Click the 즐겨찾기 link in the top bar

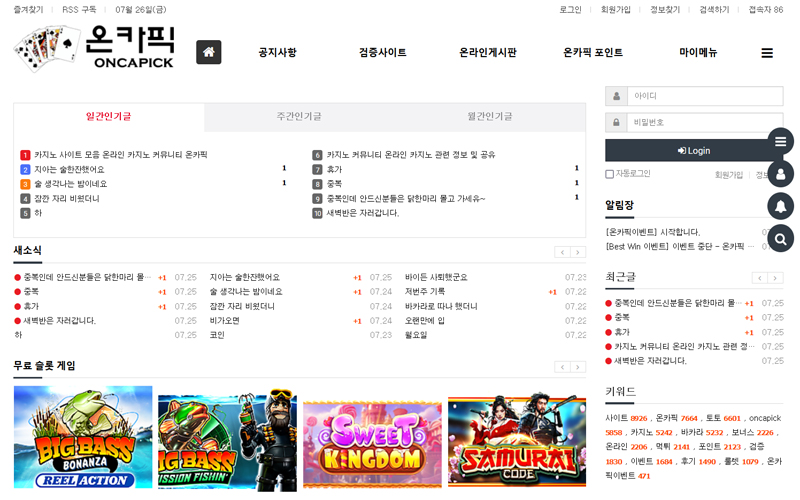(x=29, y=10)
